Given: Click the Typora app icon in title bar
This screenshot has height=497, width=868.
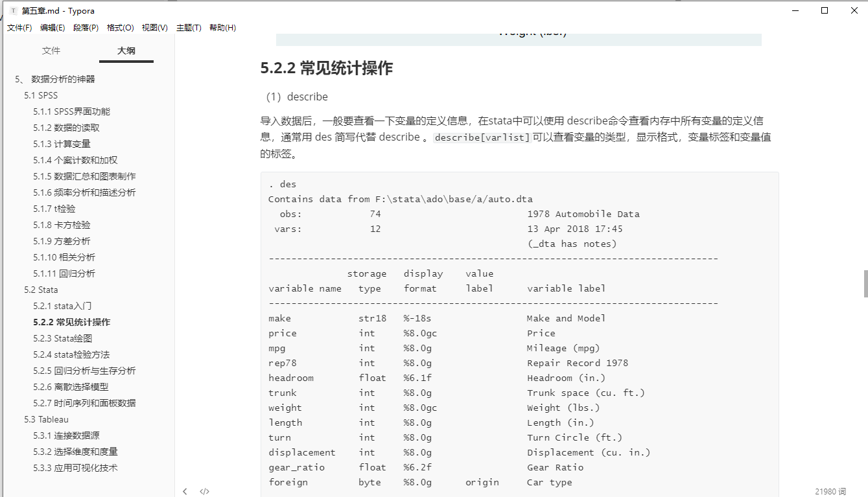Looking at the screenshot, I should (14, 10).
